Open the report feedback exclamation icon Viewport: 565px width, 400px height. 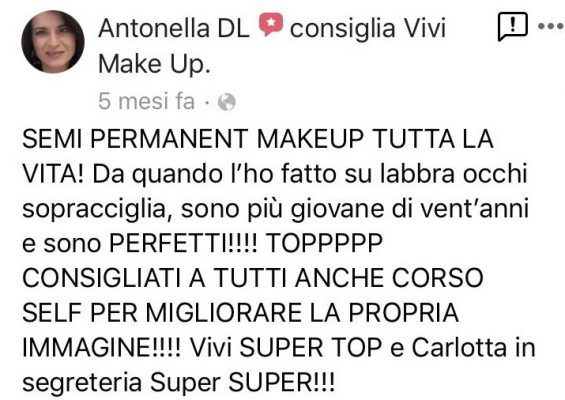[x=513, y=26]
